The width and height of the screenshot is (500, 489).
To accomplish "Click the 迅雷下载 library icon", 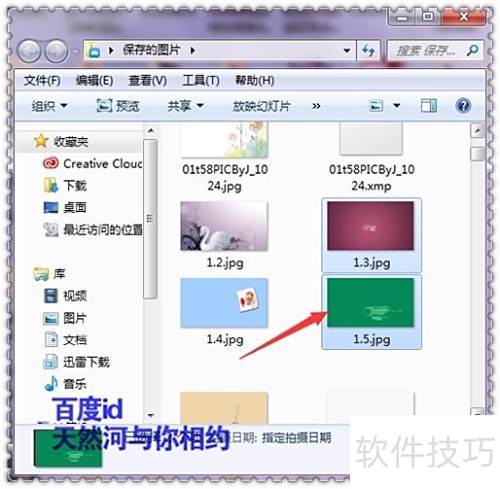I will (x=51, y=362).
